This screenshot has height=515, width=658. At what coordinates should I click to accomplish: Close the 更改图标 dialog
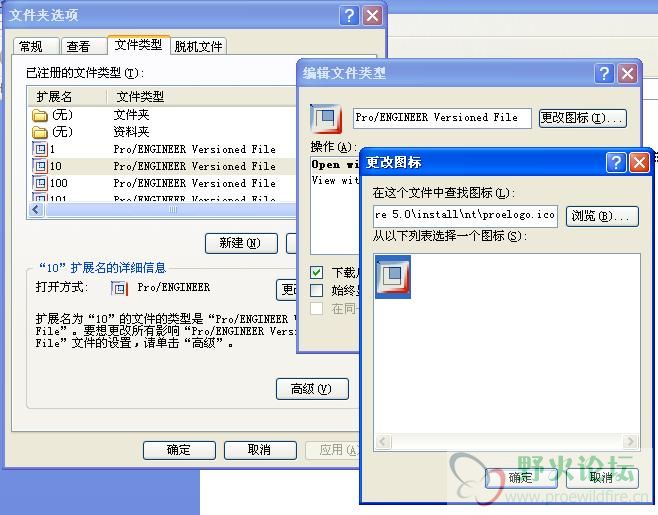click(x=639, y=162)
